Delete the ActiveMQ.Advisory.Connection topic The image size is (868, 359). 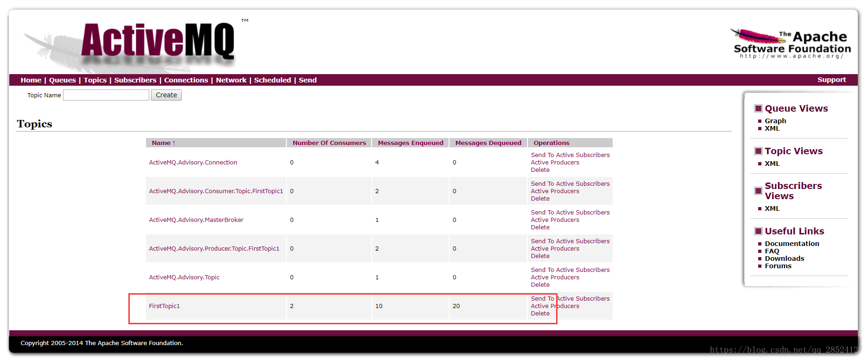coord(540,170)
